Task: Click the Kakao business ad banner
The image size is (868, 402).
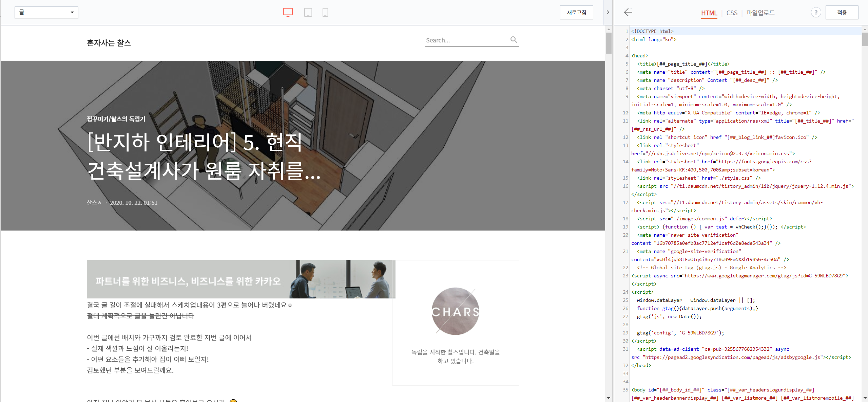Action: tap(241, 279)
